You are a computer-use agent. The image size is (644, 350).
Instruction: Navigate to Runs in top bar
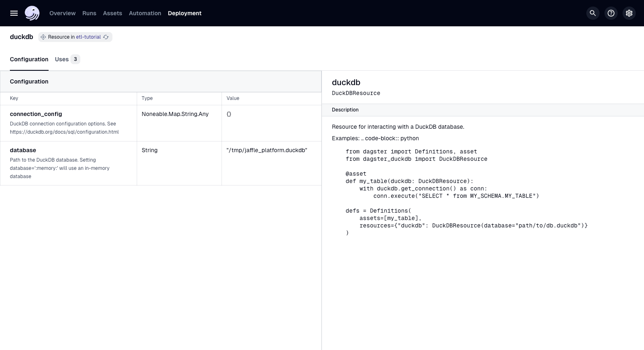tap(89, 13)
